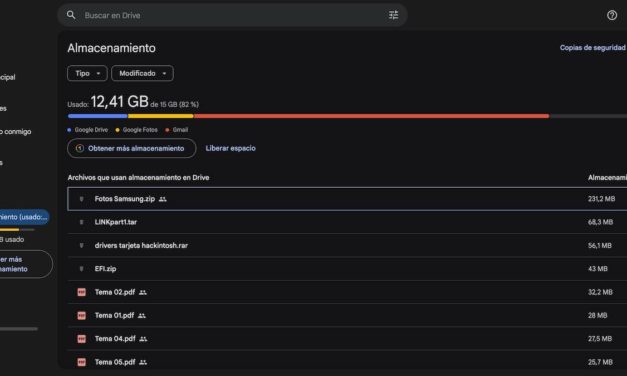Click the 68,3 MB size value
The height and width of the screenshot is (376, 627).
pos(600,222)
